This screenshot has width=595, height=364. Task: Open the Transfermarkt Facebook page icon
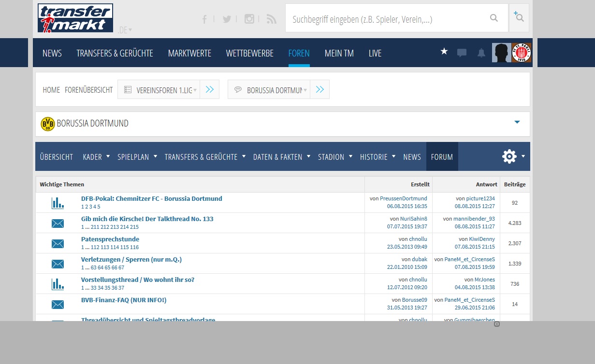click(x=204, y=19)
